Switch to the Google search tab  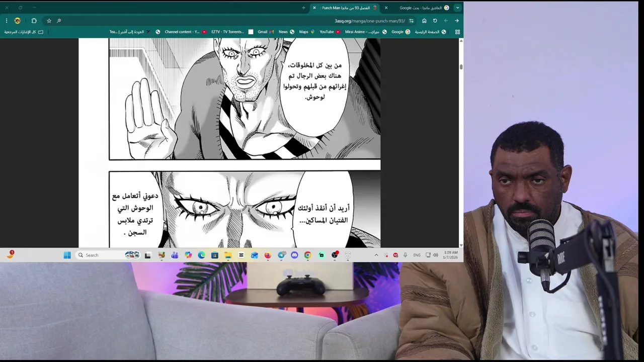pyautogui.click(x=421, y=8)
